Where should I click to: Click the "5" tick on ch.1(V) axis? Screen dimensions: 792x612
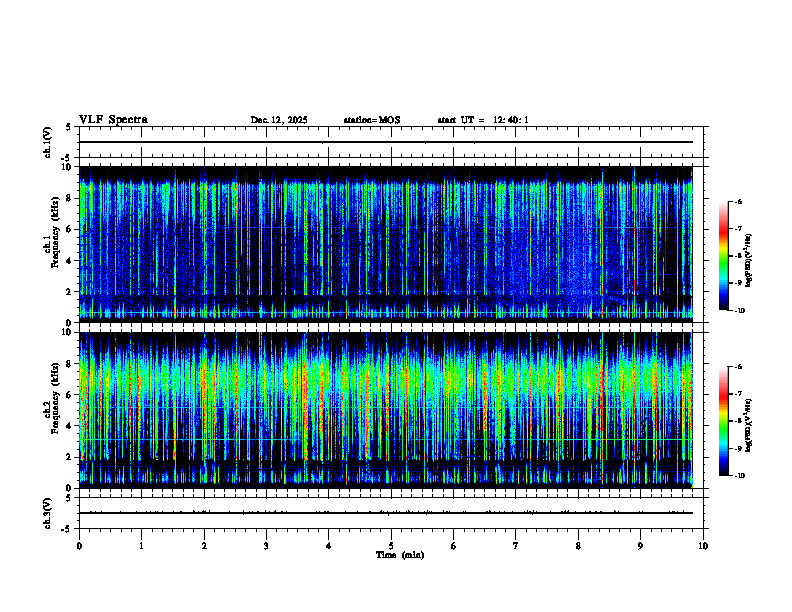point(68,127)
